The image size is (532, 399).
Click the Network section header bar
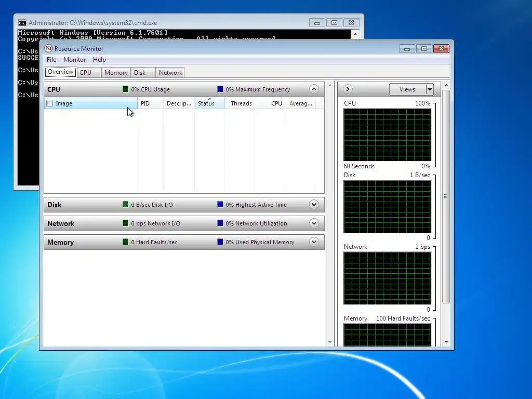pyautogui.click(x=184, y=223)
